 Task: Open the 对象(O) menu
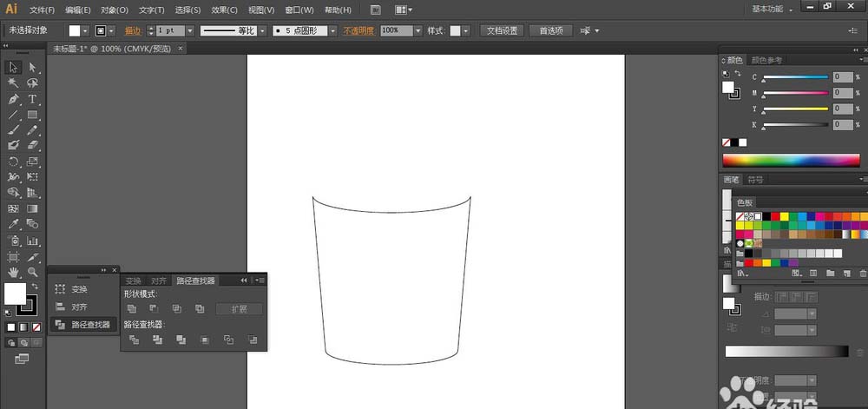tap(115, 10)
